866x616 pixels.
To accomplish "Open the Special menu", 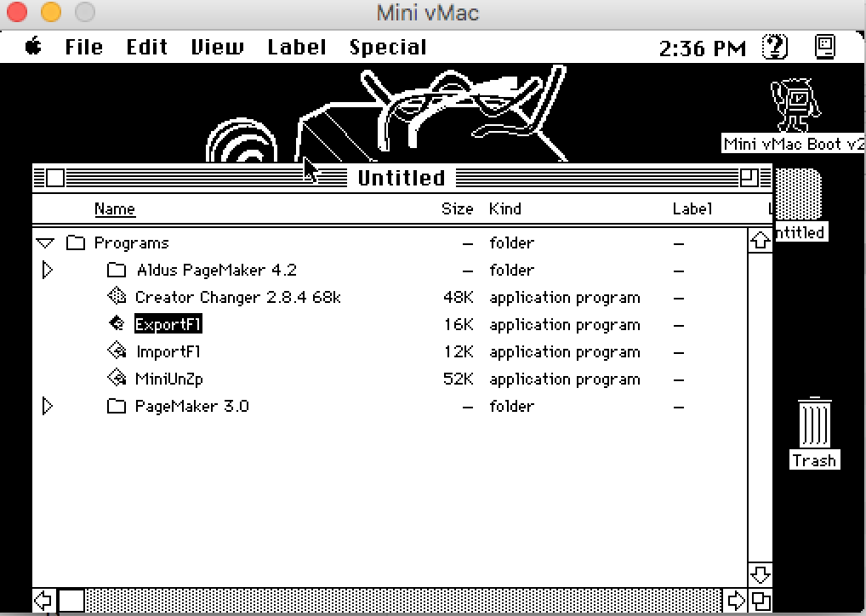I will (x=388, y=47).
